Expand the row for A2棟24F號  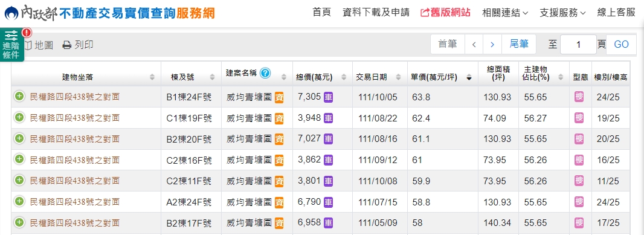click(x=19, y=201)
